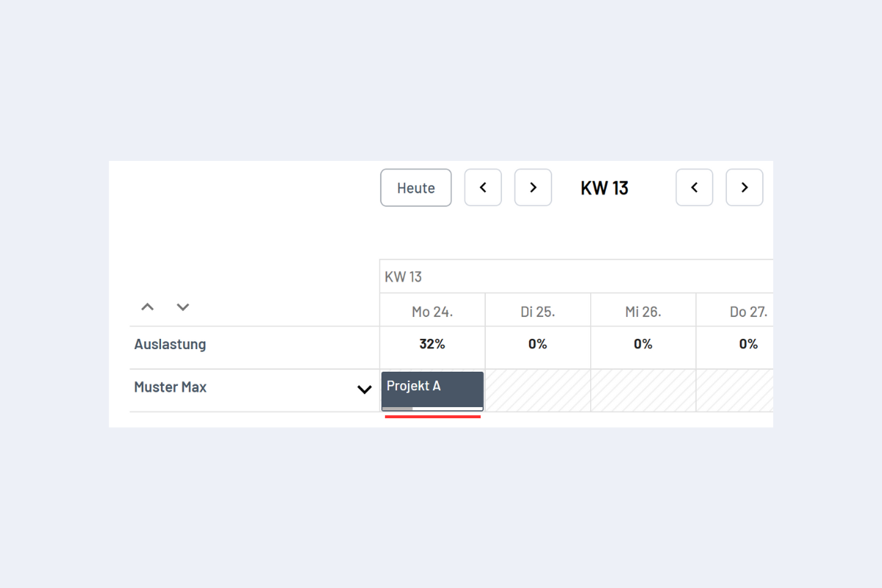Screen dimensions: 882x588
Task: Click Muster Max's empty cell on Mi 26.
Action: coord(643,390)
